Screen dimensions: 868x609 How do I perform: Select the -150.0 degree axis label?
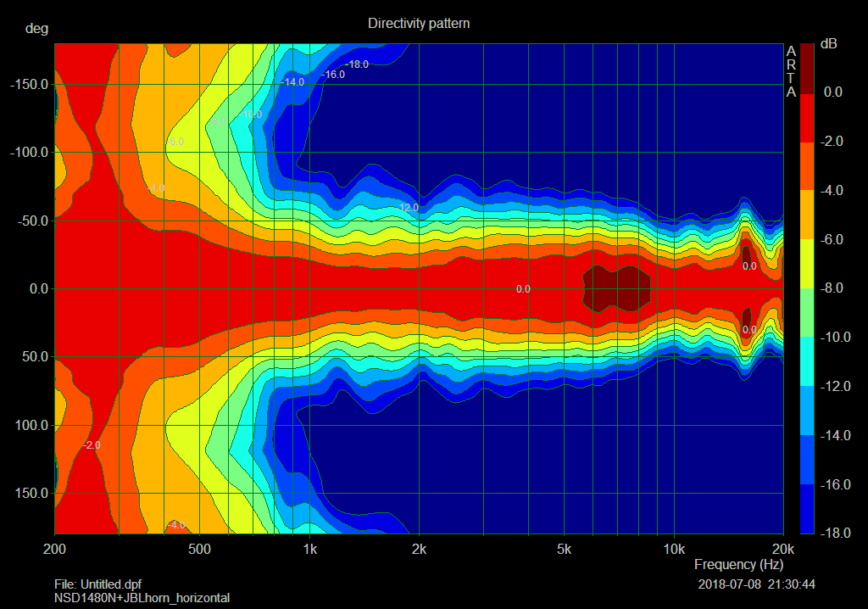(30, 84)
